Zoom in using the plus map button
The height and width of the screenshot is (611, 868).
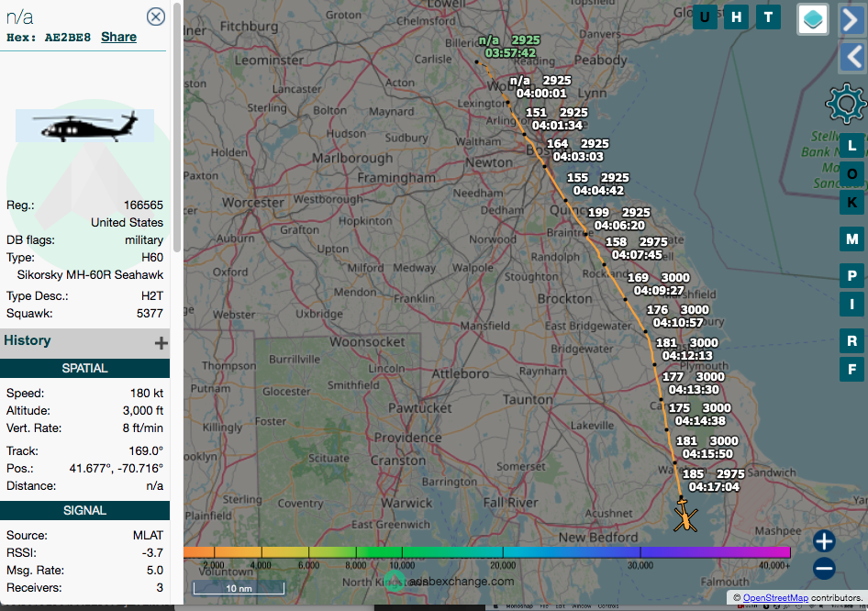pos(824,540)
